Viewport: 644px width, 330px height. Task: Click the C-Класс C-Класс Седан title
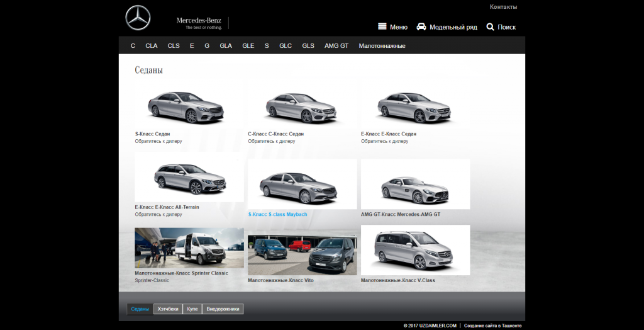click(275, 134)
